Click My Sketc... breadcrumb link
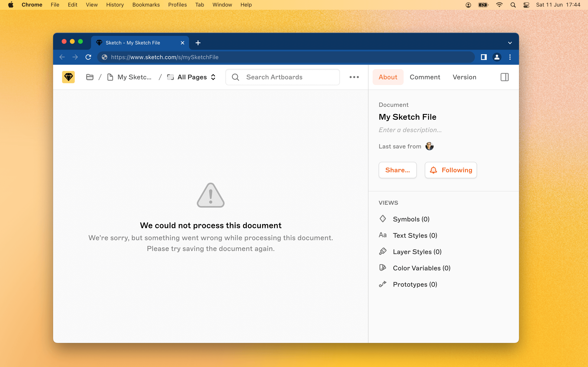The image size is (588, 367). 134,77
